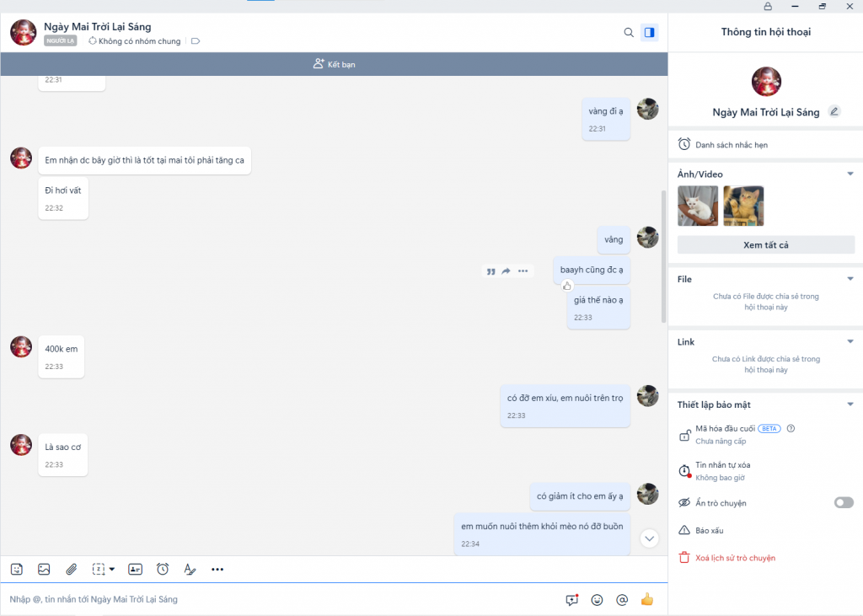Send thumbs-up like icon
Image resolution: width=863 pixels, height=616 pixels.
[647, 599]
